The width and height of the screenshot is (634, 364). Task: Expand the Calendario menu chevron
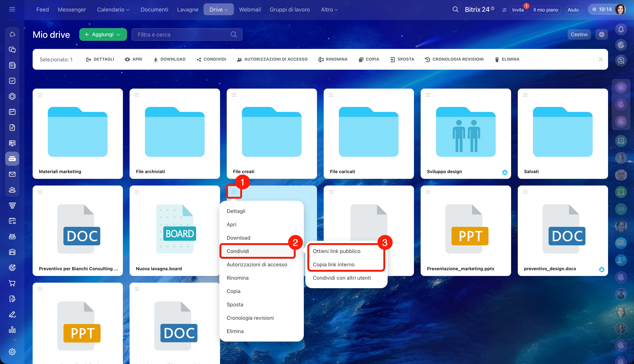click(128, 10)
